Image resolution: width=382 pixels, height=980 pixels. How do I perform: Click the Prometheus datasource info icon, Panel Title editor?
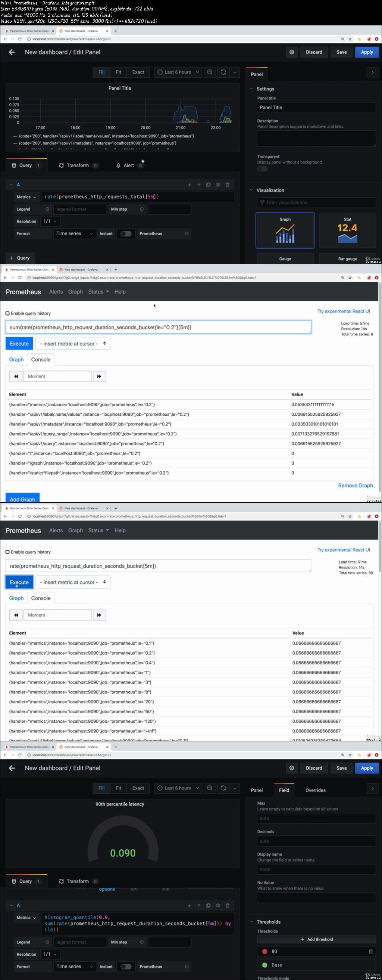(187, 233)
